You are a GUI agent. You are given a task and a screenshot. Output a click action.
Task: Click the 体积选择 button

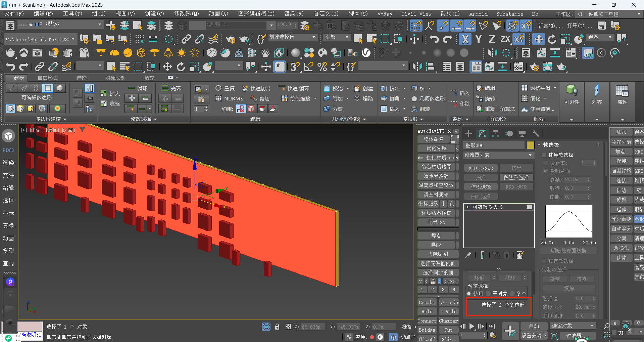pyautogui.click(x=481, y=187)
